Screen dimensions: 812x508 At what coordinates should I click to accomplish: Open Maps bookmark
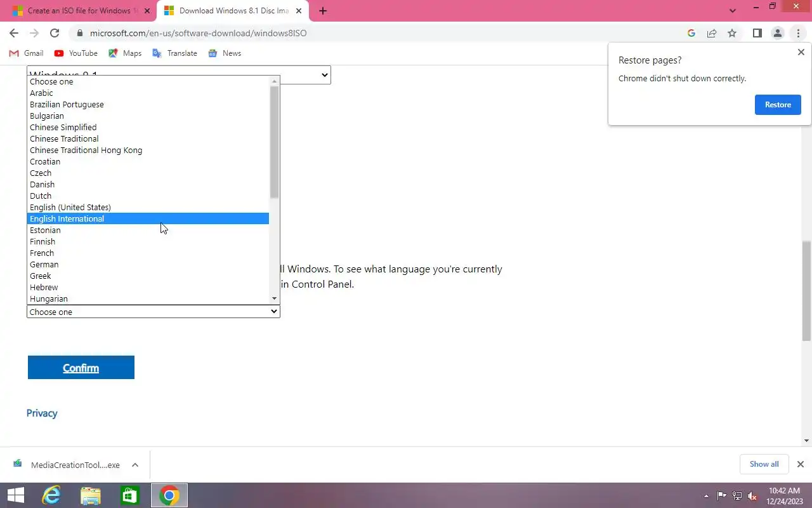point(125,53)
